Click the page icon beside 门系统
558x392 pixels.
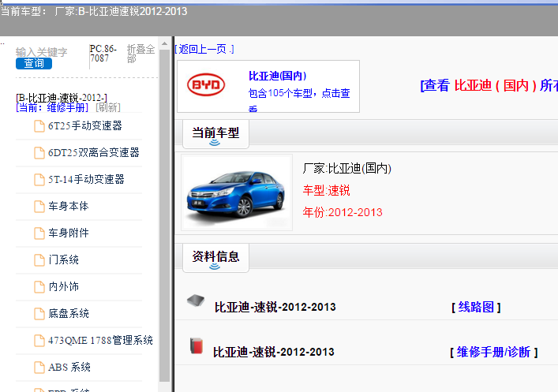point(39,260)
